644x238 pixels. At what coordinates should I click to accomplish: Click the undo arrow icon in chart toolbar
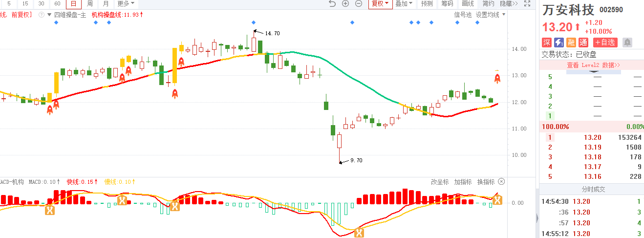click(332, 4)
